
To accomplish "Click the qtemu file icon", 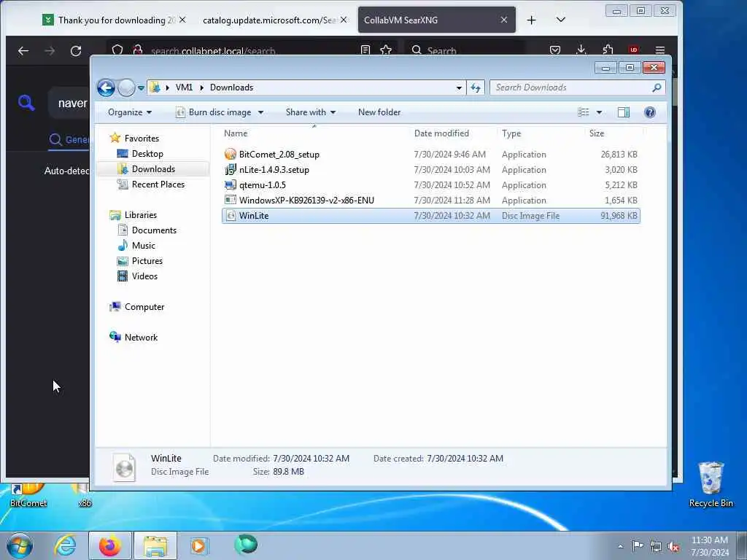I will (x=231, y=184).
